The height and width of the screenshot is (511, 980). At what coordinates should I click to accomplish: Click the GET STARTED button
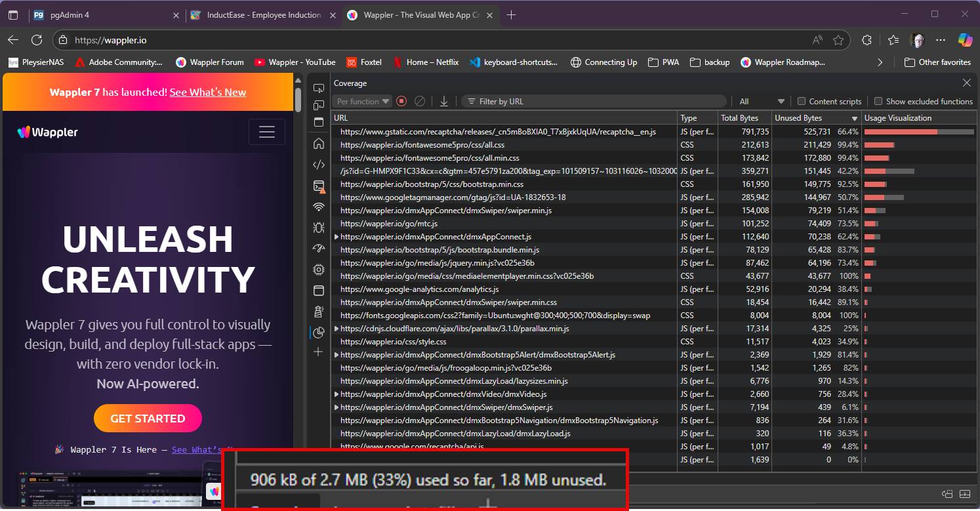pos(148,419)
